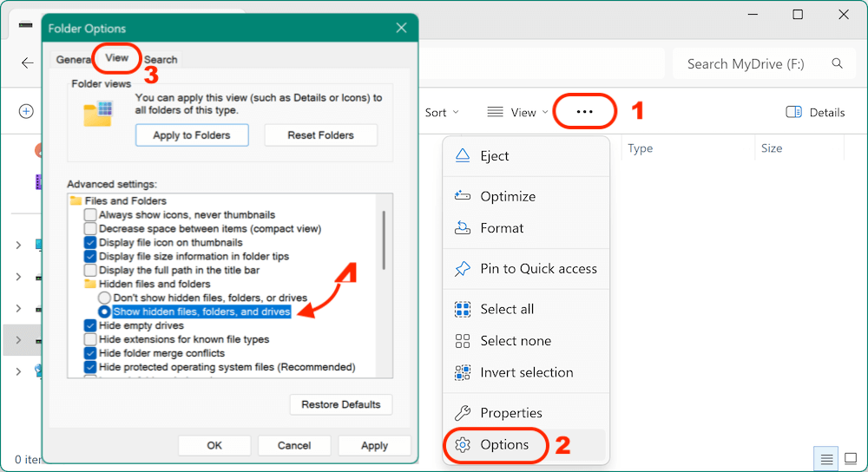This screenshot has width=868, height=472.
Task: Choose Pin to Quick access
Action: 526,268
